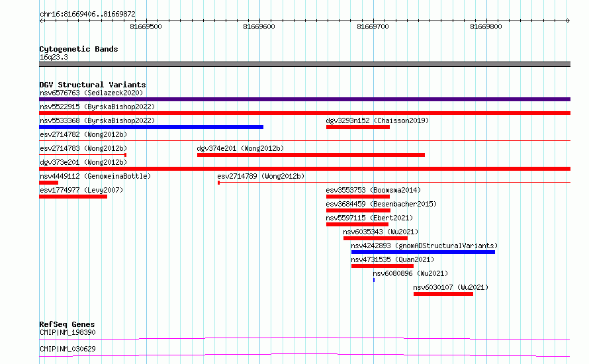Click the red nsv5522915 variant bar
589x364 pixels.
[304, 113]
